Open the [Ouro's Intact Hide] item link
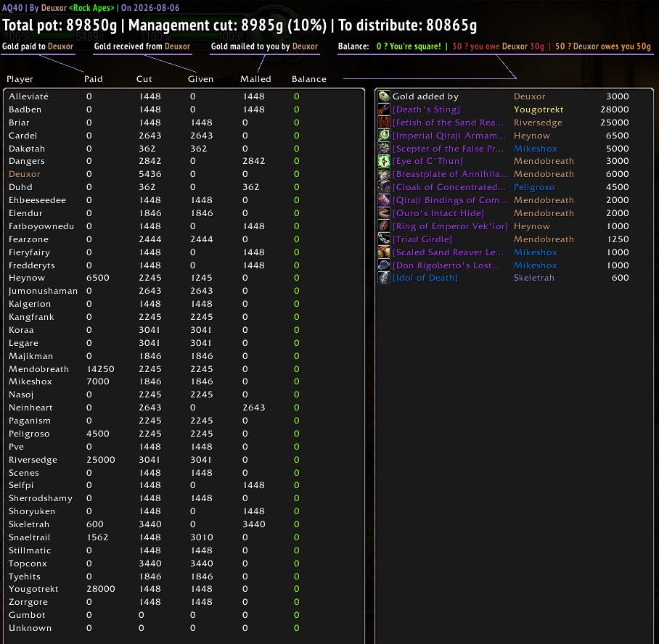This screenshot has width=659, height=644. [438, 213]
